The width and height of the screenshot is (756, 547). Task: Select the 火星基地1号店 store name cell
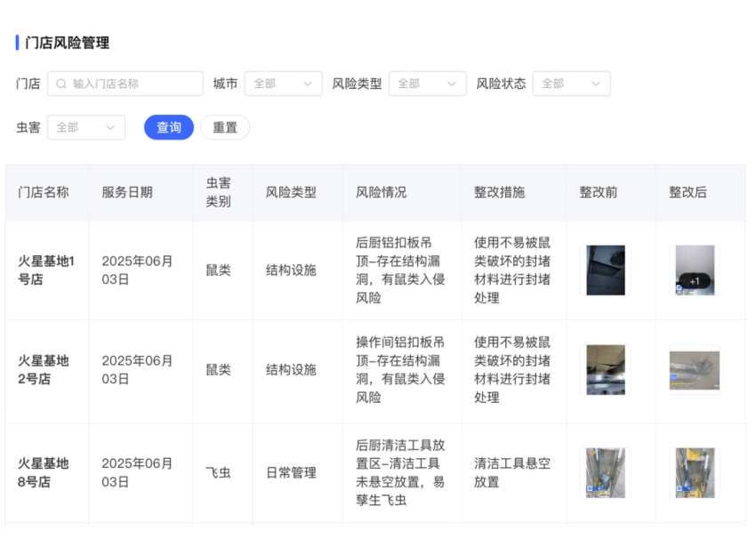46,270
